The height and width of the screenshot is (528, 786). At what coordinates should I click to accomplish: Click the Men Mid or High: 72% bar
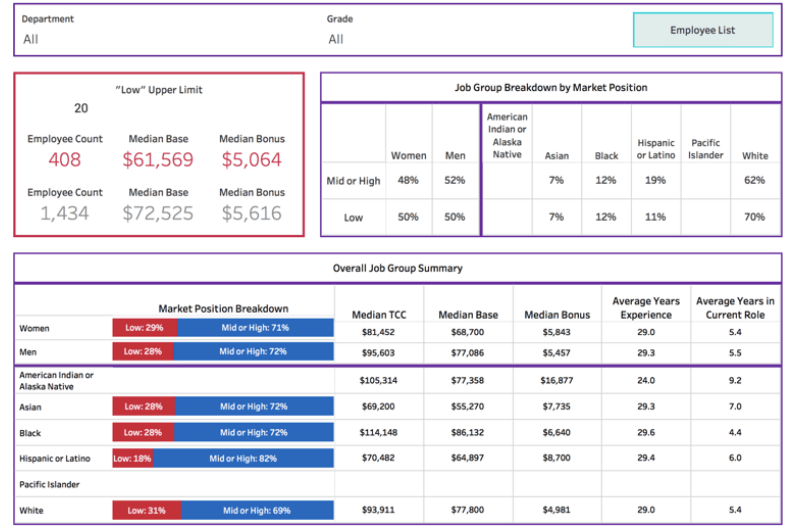253,351
